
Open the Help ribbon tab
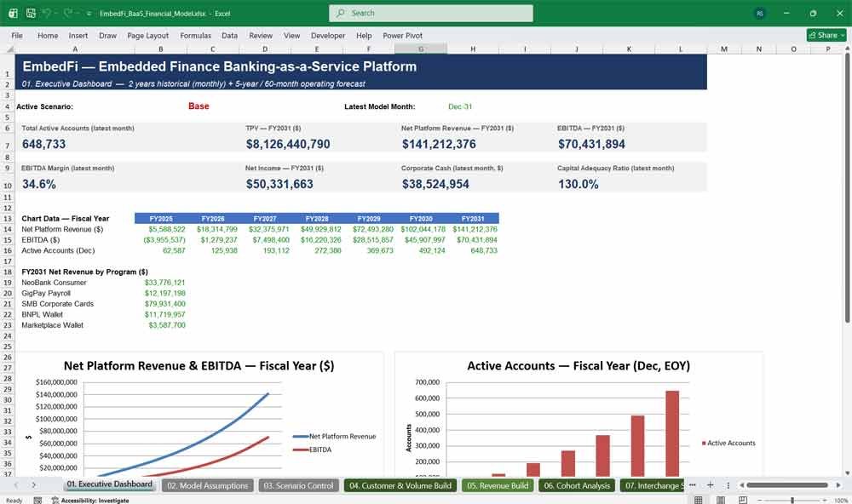pyautogui.click(x=364, y=35)
